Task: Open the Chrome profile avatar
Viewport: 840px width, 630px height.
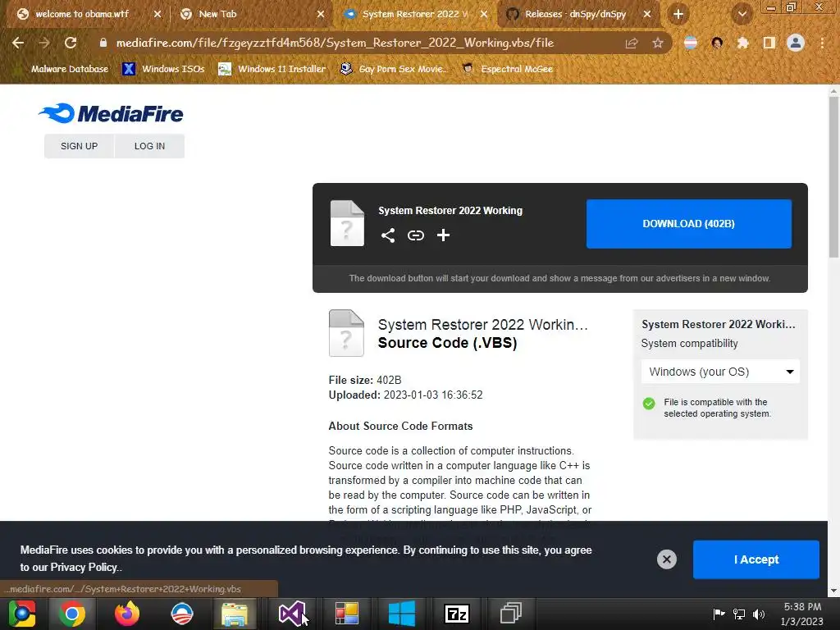Action: (796, 43)
